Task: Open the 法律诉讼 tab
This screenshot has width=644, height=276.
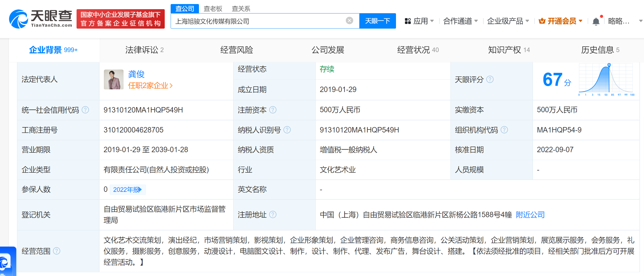Action: click(144, 50)
